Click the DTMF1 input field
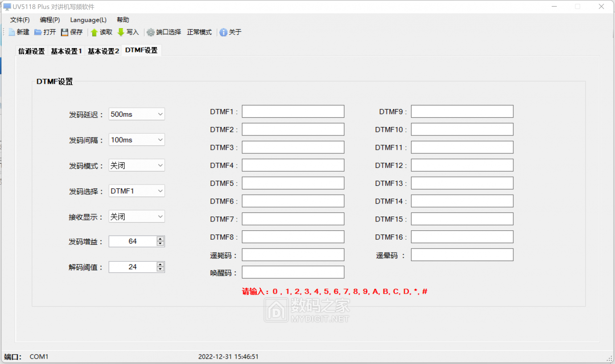Image resolution: width=615 pixels, height=364 pixels. pyautogui.click(x=293, y=111)
